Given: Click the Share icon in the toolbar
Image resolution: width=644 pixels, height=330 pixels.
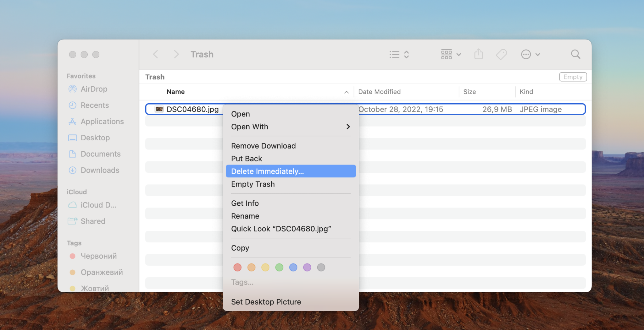Looking at the screenshot, I should [x=478, y=54].
